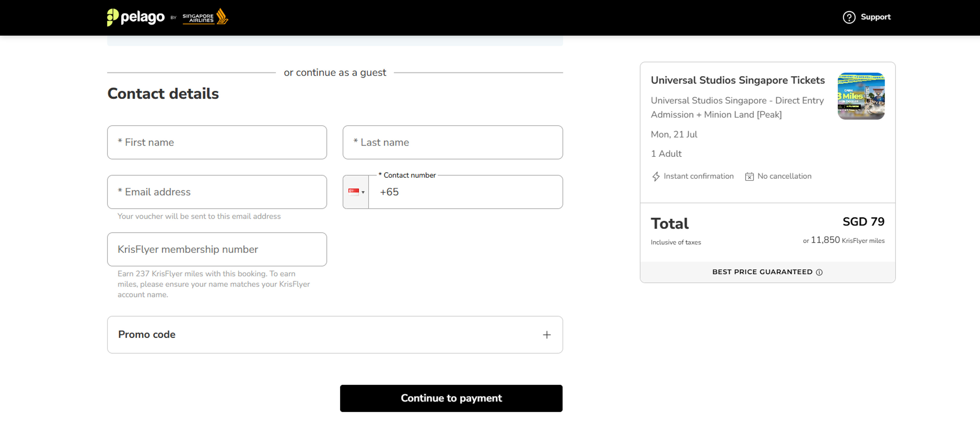This screenshot has width=980, height=439.
Task: Click the Singapore Airlines logo
Action: [205, 17]
